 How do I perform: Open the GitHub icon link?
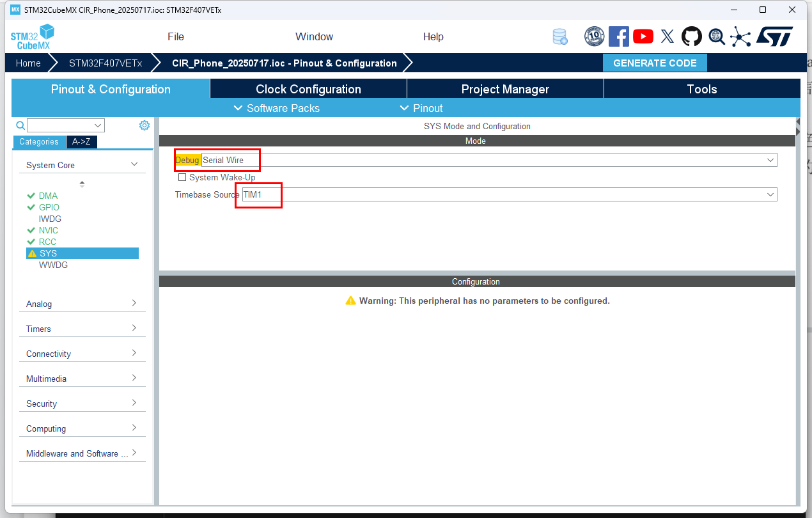[x=691, y=36]
